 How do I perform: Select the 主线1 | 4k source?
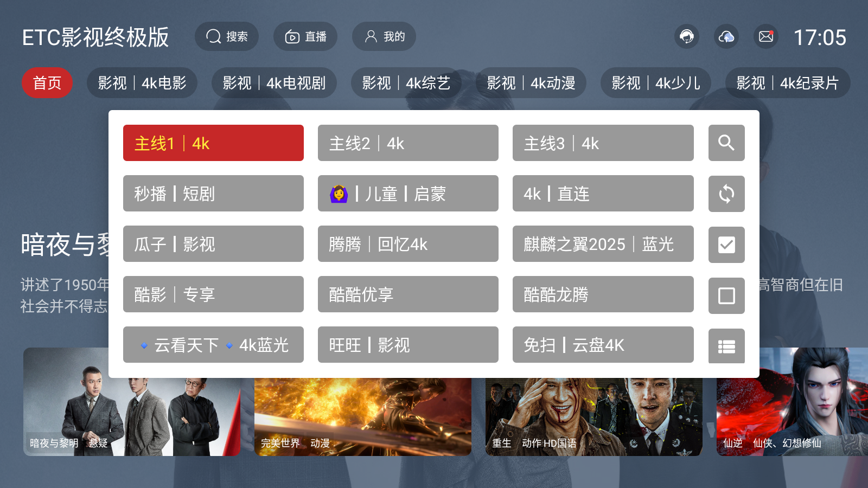tap(213, 143)
